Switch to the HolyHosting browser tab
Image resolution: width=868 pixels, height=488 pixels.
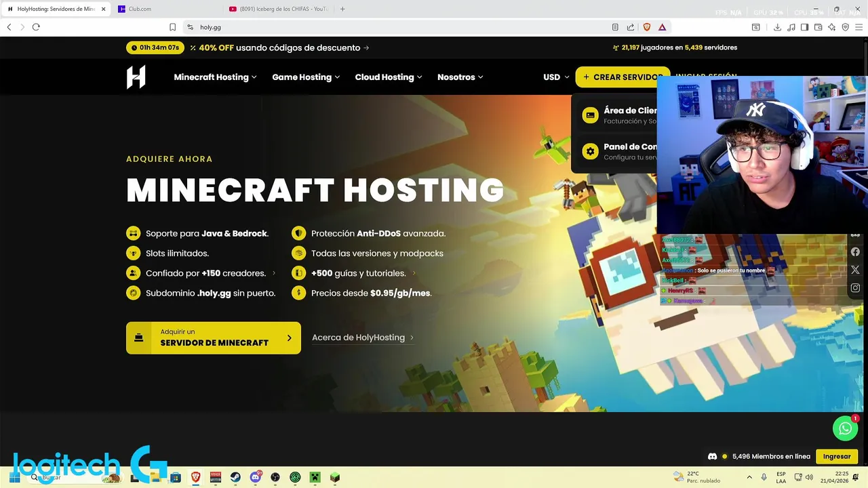pos(56,9)
